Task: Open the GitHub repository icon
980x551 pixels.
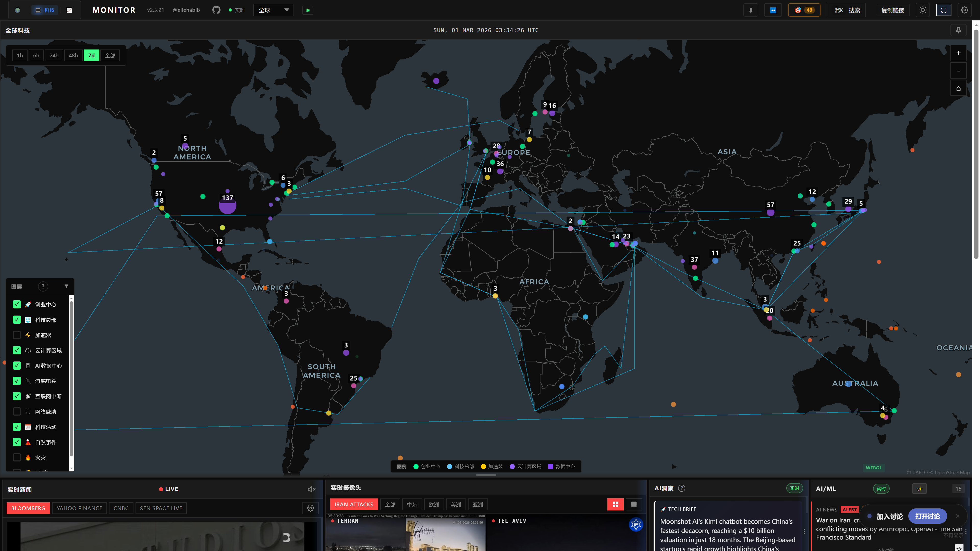Action: tap(216, 10)
